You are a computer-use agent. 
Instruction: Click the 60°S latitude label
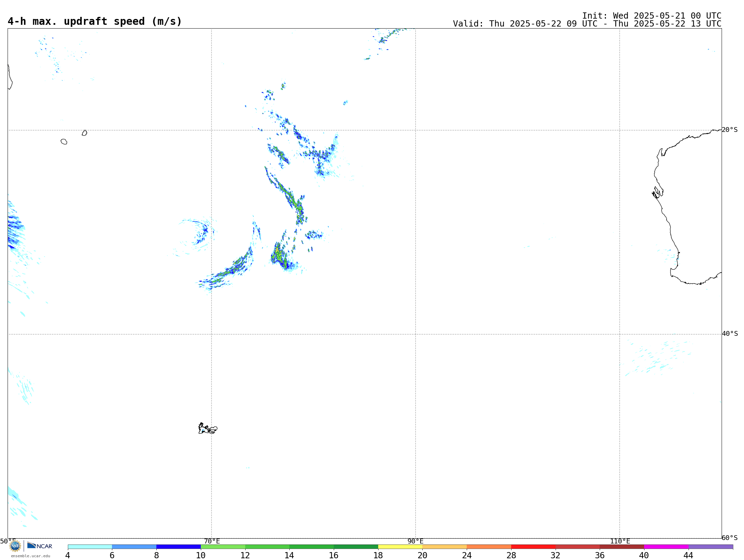(x=730, y=538)
